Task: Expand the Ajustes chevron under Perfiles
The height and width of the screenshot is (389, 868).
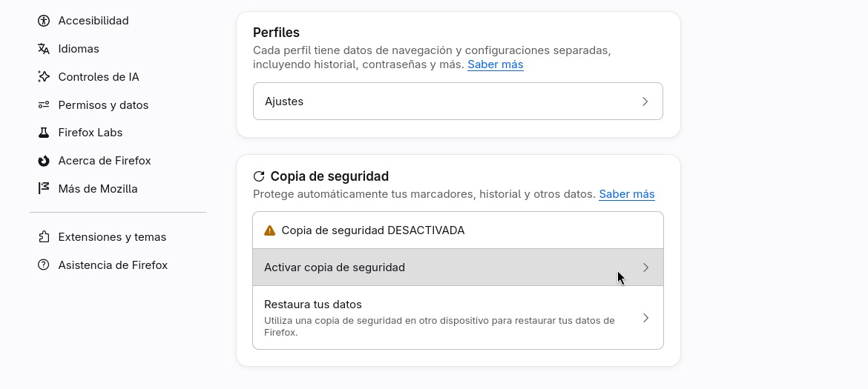Action: [x=645, y=102]
